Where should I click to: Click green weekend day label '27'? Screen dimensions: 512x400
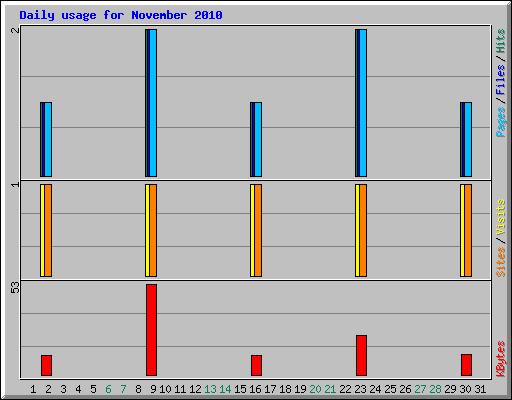[420, 389]
